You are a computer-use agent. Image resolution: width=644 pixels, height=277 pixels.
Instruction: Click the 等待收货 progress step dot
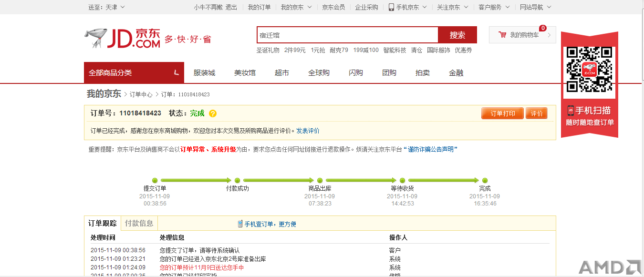coord(402,180)
